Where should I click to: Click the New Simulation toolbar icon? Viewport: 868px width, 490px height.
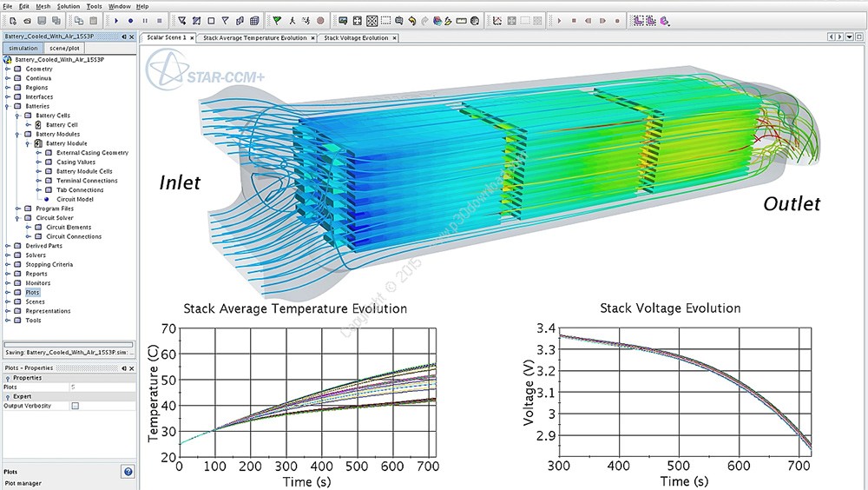[x=12, y=21]
